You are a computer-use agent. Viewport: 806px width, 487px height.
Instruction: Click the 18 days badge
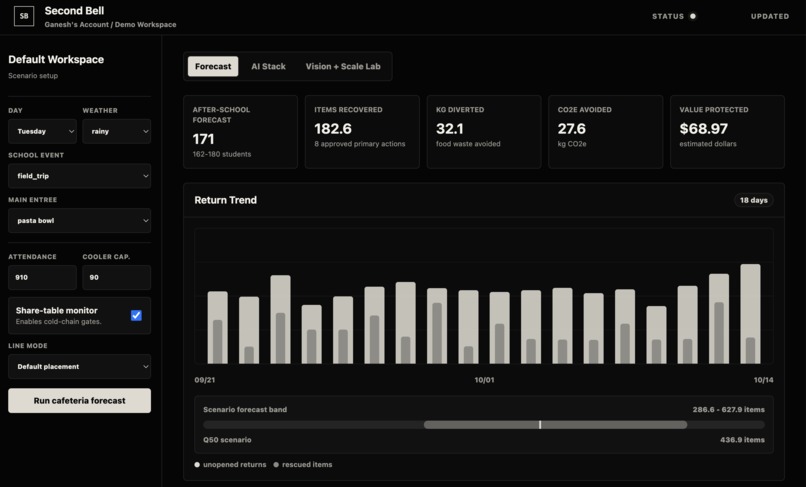[x=754, y=200]
